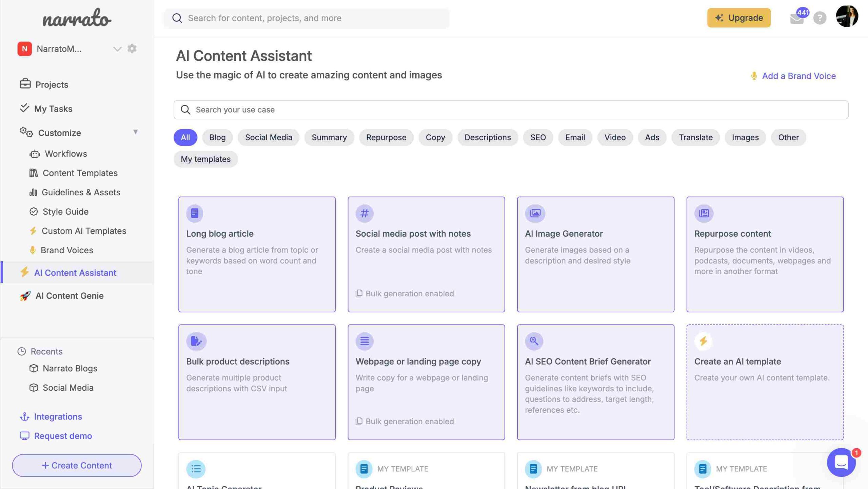The height and width of the screenshot is (489, 868).
Task: Select the Social Media filter tab
Action: click(269, 137)
